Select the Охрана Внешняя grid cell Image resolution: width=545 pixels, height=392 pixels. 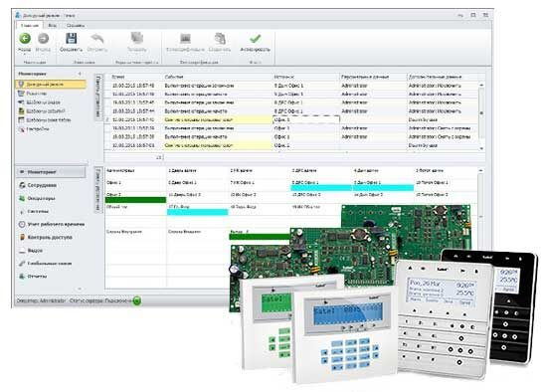pyautogui.click(x=198, y=234)
